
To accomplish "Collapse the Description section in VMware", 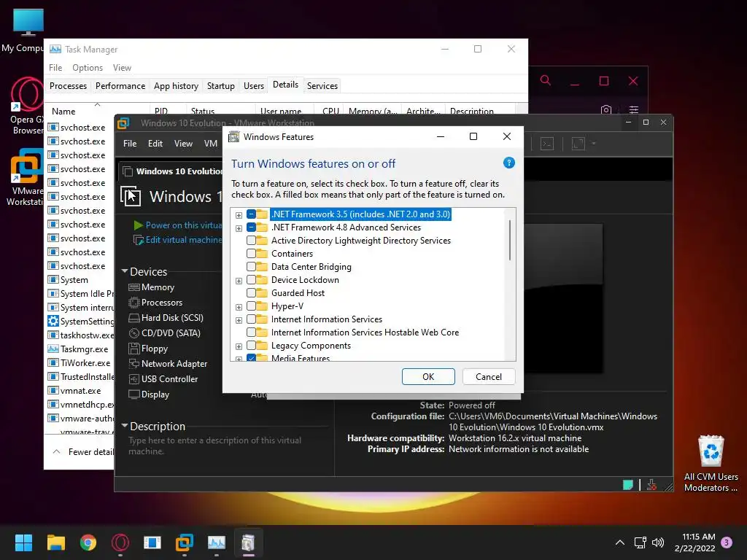I will 125,425.
